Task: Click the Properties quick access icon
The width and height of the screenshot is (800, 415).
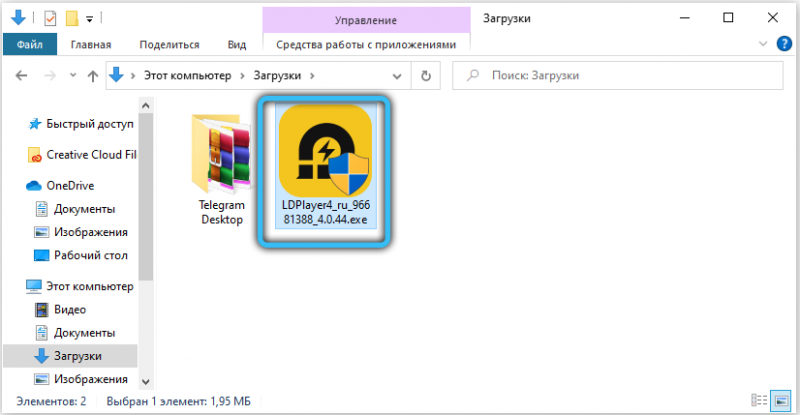Action: tap(50, 19)
